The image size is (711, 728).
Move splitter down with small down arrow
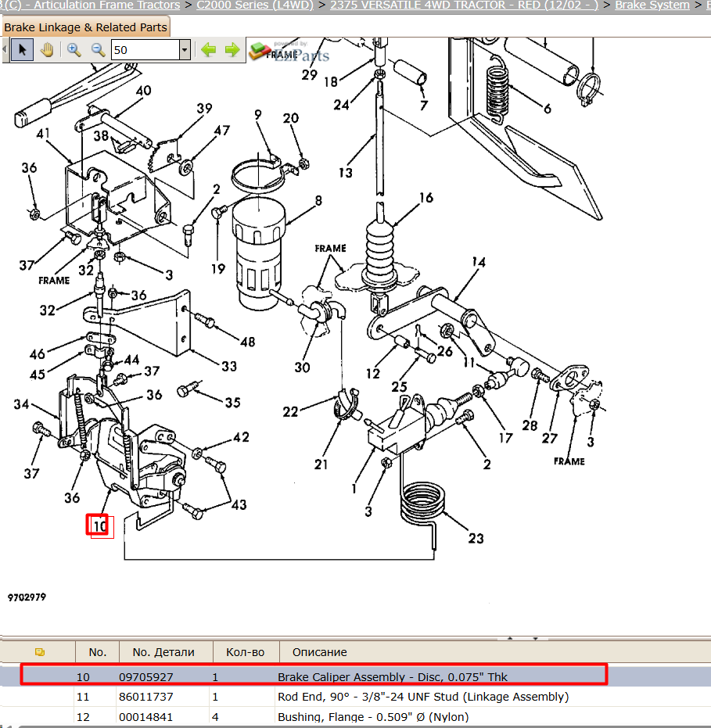(x=536, y=638)
